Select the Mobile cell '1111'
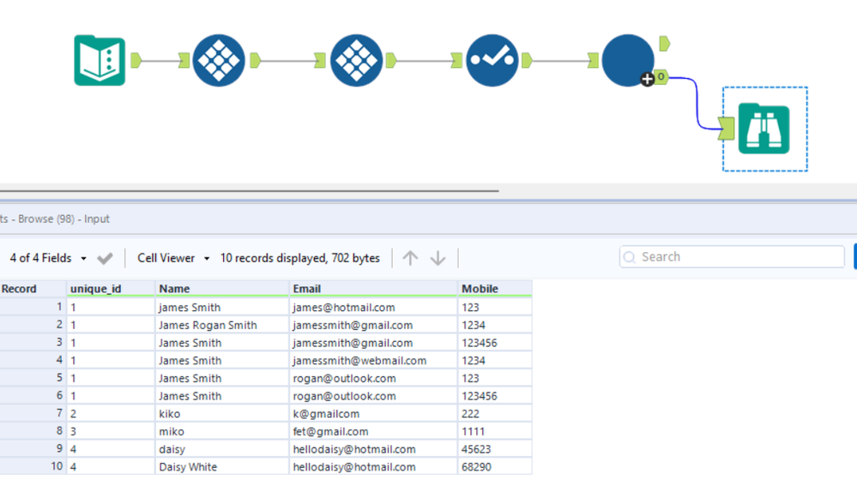The image size is (857, 504). pyautogui.click(x=495, y=431)
